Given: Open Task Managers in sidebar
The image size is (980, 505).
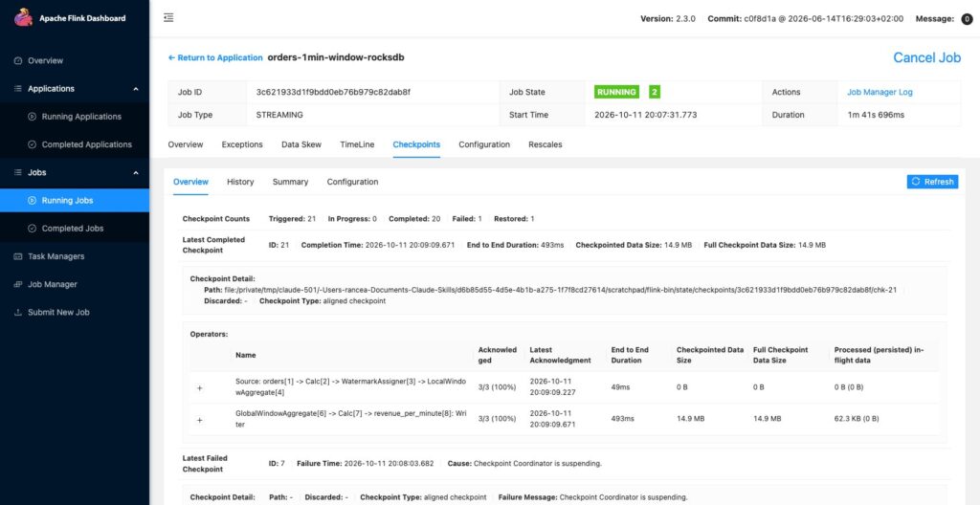Looking at the screenshot, I should point(56,256).
